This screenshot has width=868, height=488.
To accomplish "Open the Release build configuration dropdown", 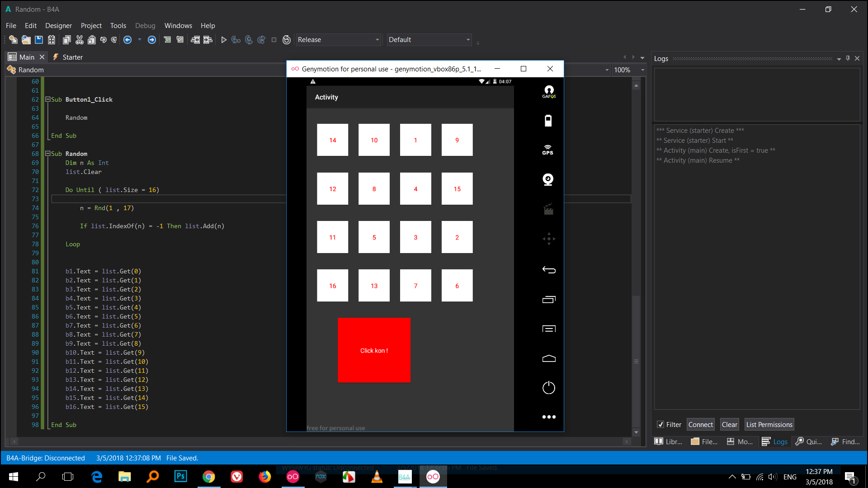I will coord(377,40).
